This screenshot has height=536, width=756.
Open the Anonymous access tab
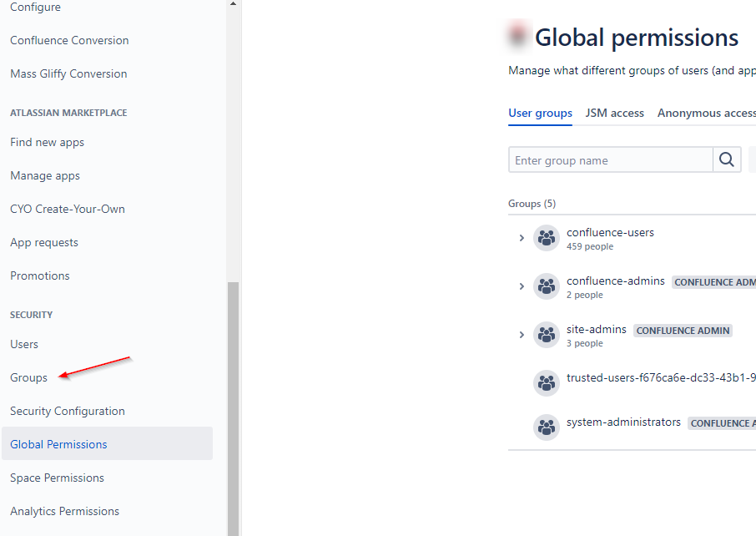tap(706, 113)
